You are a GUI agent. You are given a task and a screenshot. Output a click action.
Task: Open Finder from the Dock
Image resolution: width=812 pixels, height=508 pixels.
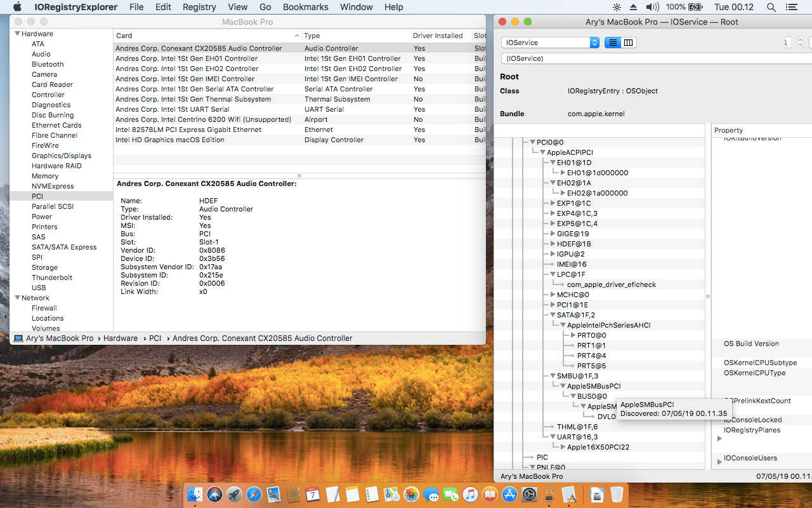(195, 495)
